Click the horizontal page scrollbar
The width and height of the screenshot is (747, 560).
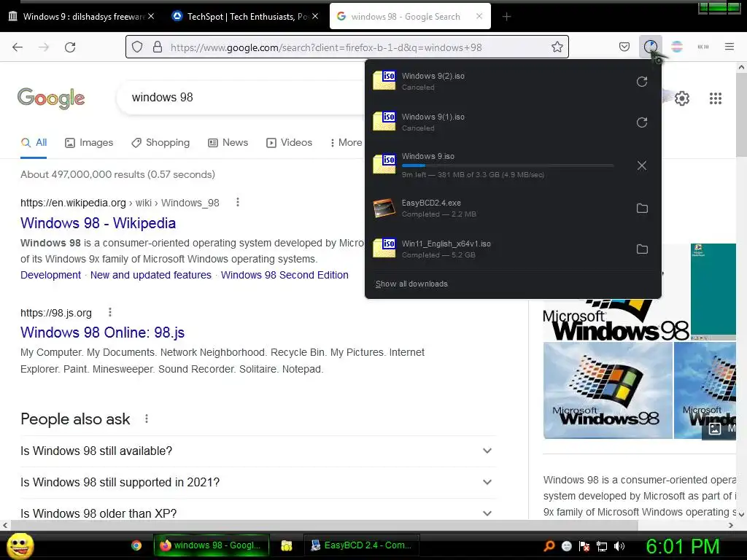[324, 525]
